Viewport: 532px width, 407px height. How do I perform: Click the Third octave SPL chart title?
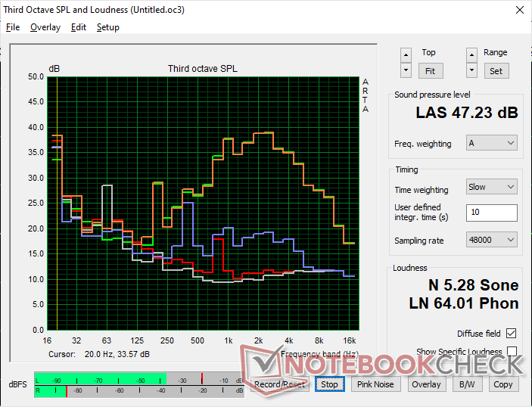click(203, 69)
